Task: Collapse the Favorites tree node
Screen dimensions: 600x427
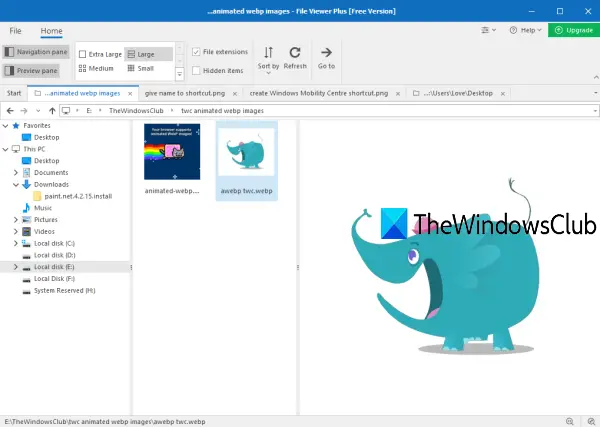Action: click(x=6, y=125)
